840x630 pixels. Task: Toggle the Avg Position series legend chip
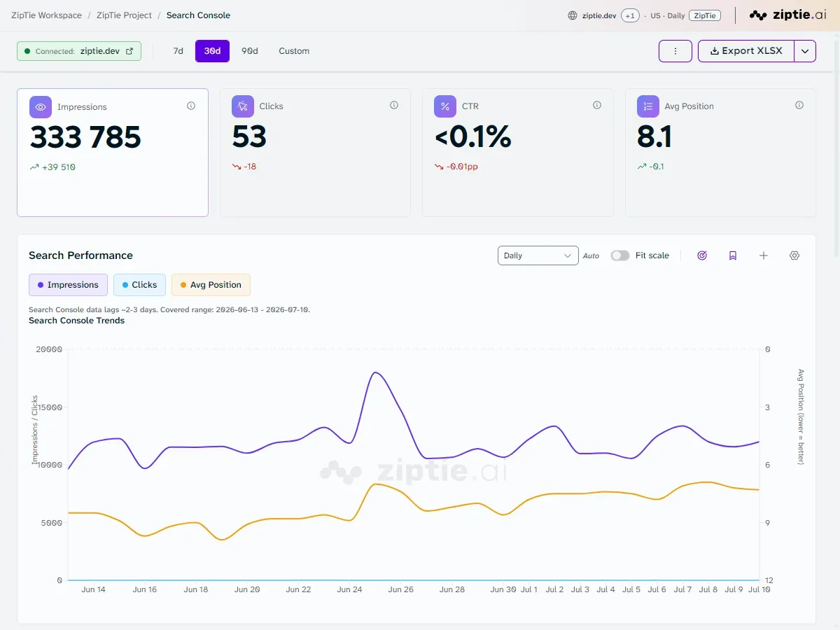click(x=211, y=285)
